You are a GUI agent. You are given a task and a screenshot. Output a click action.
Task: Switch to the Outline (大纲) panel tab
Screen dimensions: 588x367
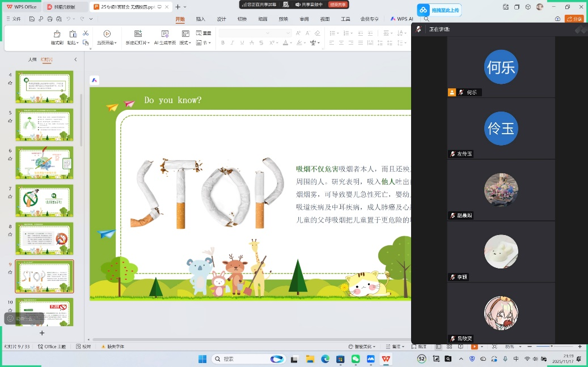[x=32, y=59]
